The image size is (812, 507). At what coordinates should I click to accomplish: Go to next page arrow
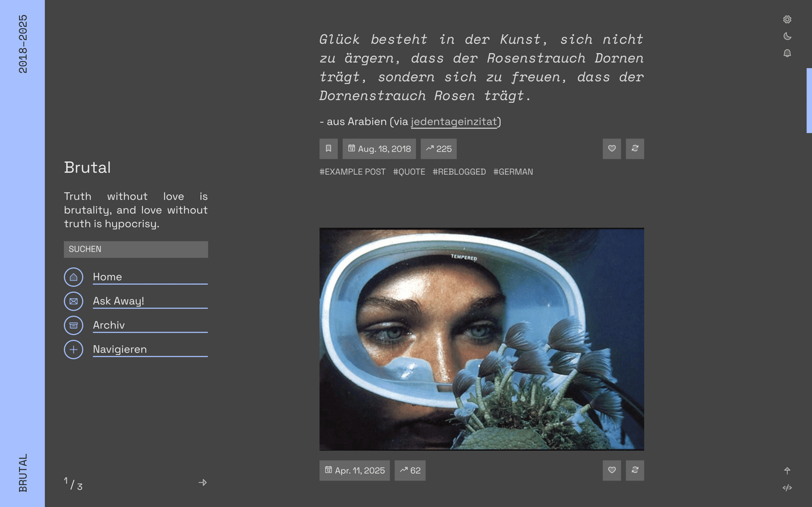click(x=202, y=482)
